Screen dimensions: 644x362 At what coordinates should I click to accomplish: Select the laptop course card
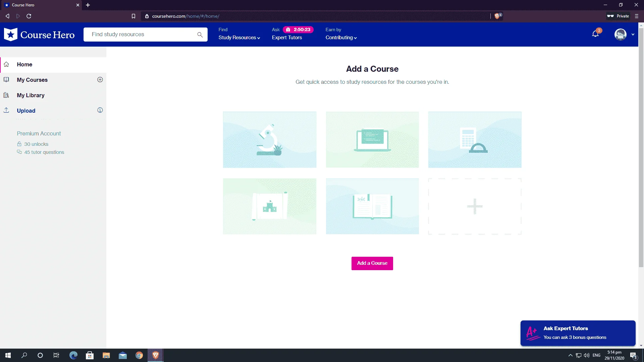pos(372,140)
